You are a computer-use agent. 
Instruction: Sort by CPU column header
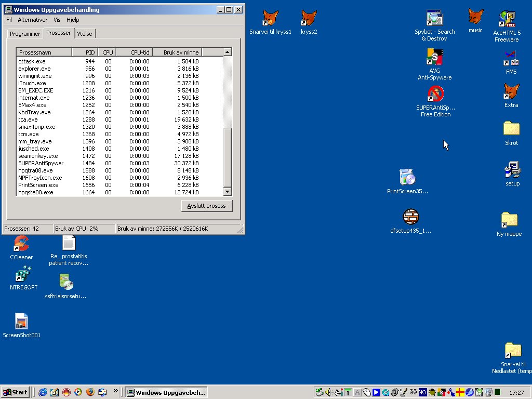click(107, 52)
